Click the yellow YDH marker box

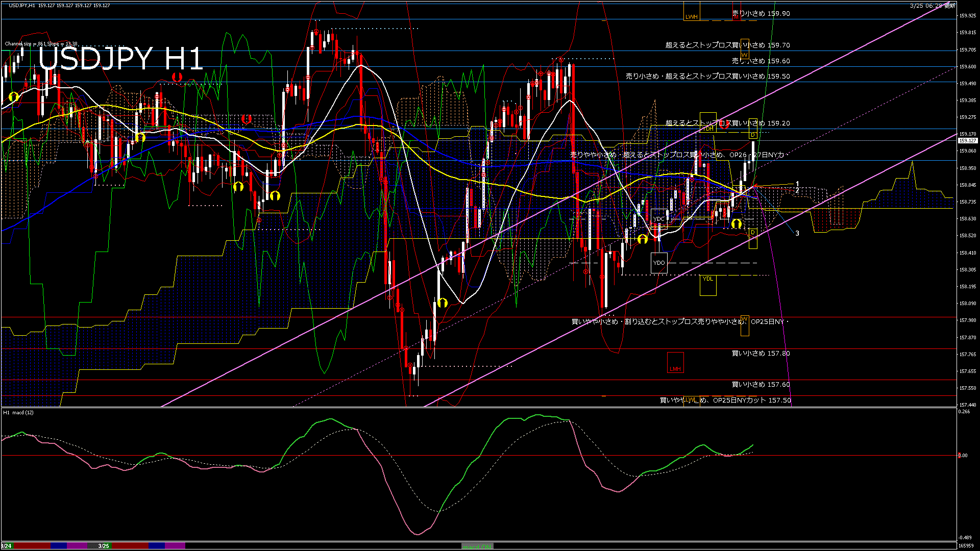tap(707, 123)
